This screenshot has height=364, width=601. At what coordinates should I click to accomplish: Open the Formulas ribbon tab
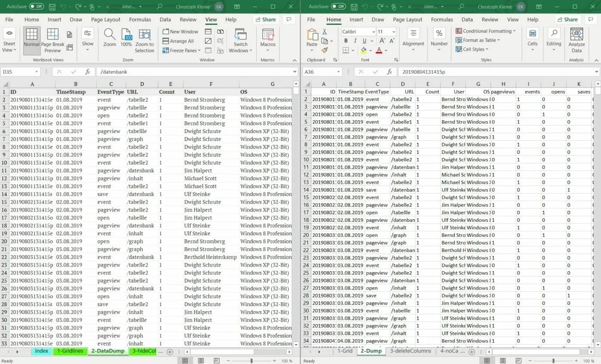click(x=140, y=19)
